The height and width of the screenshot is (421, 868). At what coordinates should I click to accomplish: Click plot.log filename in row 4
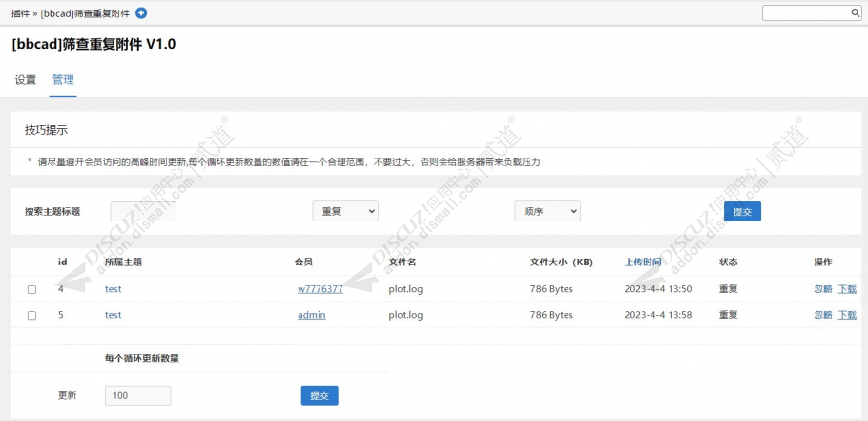click(x=405, y=289)
